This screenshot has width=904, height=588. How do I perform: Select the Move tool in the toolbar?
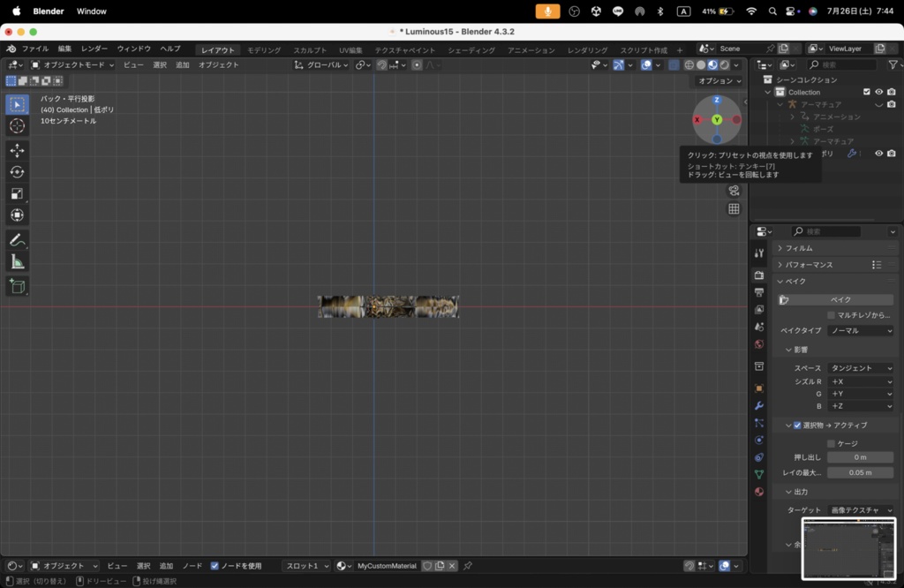tap(17, 150)
